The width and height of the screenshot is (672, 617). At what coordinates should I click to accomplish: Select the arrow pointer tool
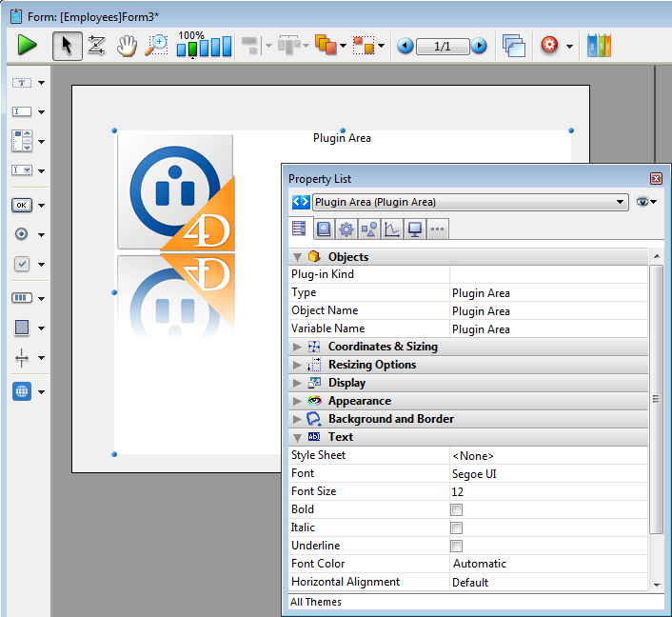tap(66, 45)
